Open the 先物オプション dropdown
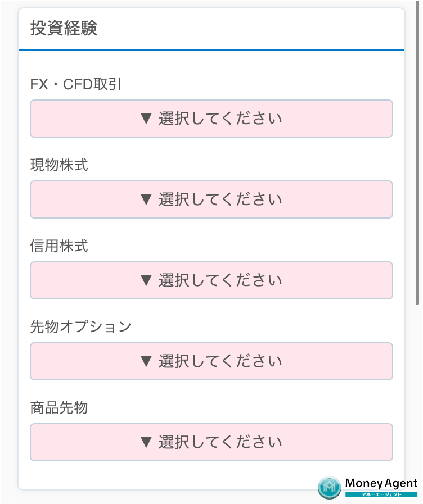Viewport: 423px width, 504px height. [211, 361]
